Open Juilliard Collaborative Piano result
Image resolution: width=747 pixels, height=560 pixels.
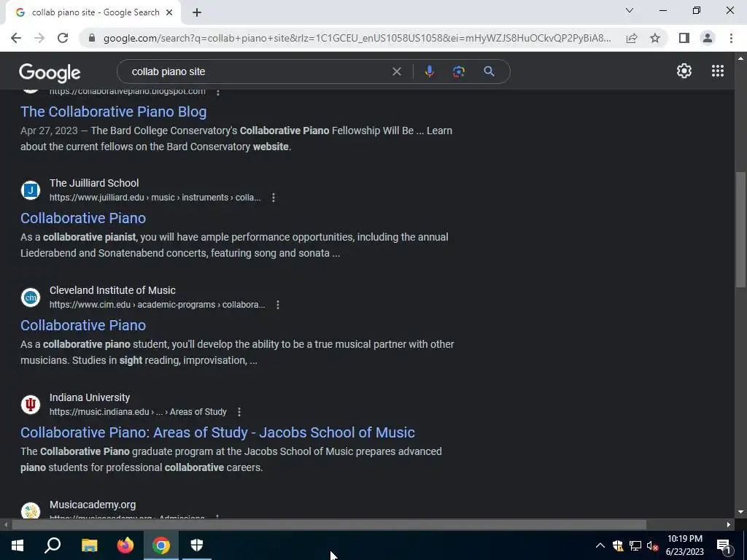[83, 218]
